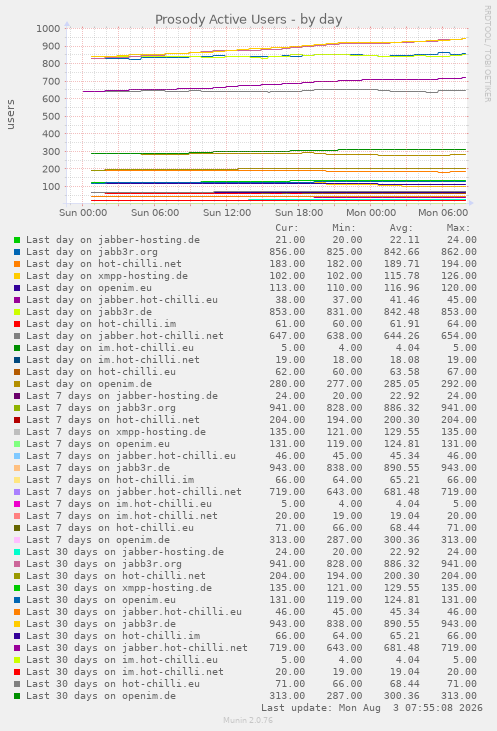Click the 'Cur:' column header
The height and width of the screenshot is (731, 497).
(x=287, y=228)
